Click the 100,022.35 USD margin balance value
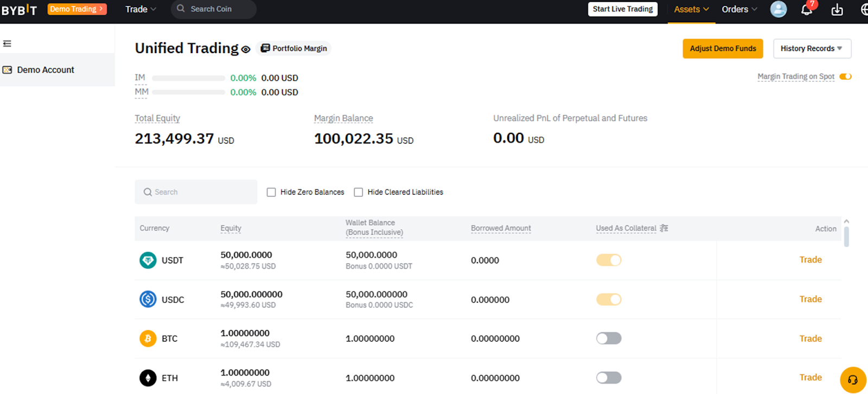 [363, 139]
